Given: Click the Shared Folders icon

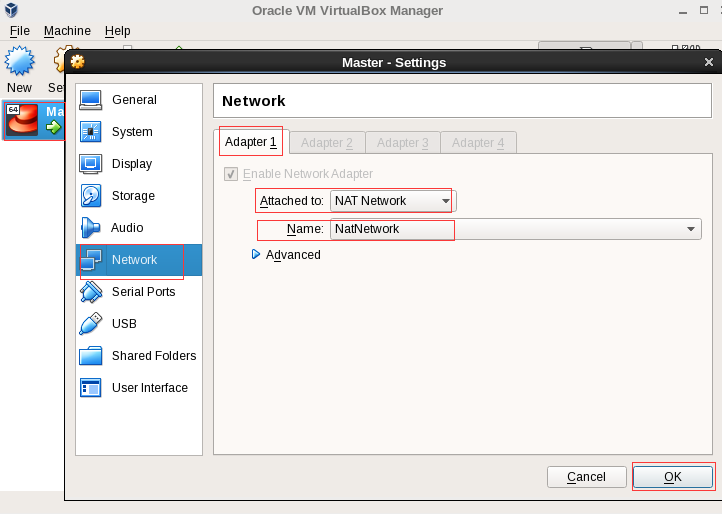Looking at the screenshot, I should [91, 356].
